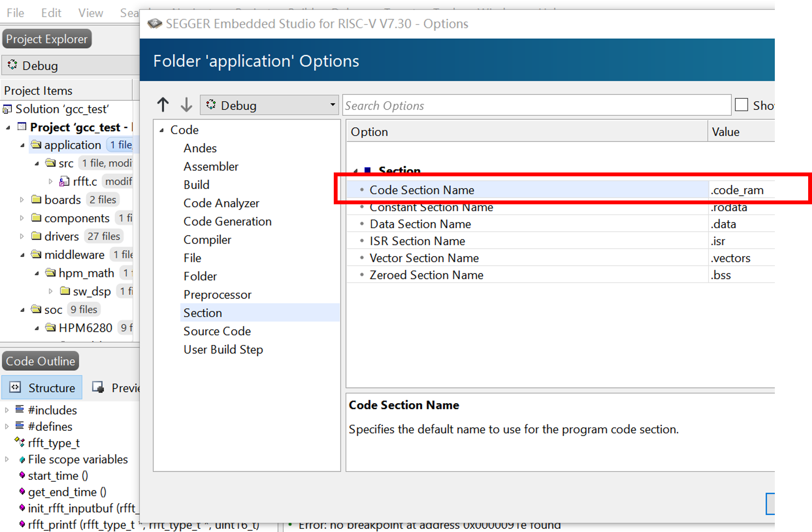This screenshot has height=532, width=812.
Task: Click the rfft.c file icon
Action: click(64, 181)
